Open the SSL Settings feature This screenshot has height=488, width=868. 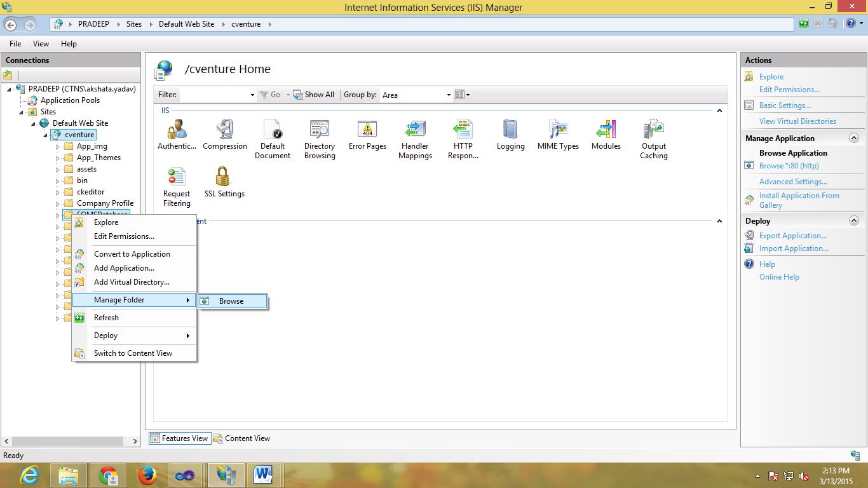pyautogui.click(x=224, y=183)
